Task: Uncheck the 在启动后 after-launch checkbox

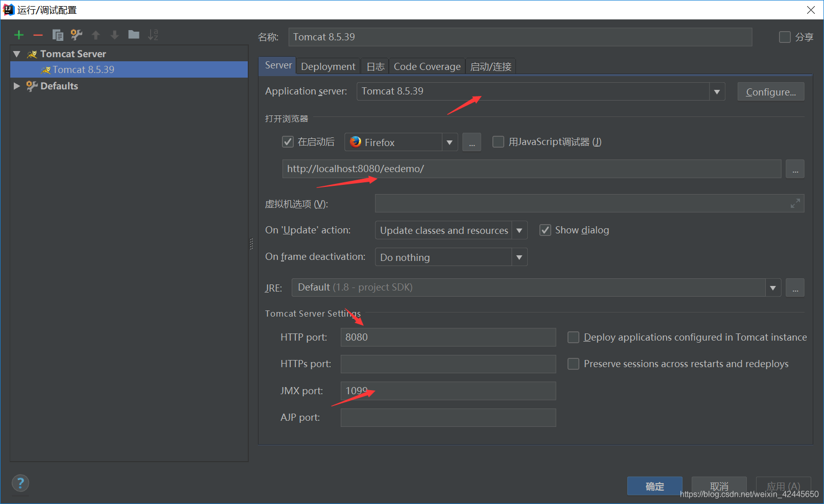Action: 288,142
